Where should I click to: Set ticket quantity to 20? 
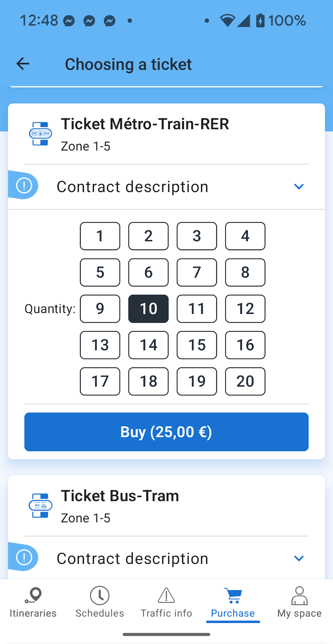[x=245, y=381]
